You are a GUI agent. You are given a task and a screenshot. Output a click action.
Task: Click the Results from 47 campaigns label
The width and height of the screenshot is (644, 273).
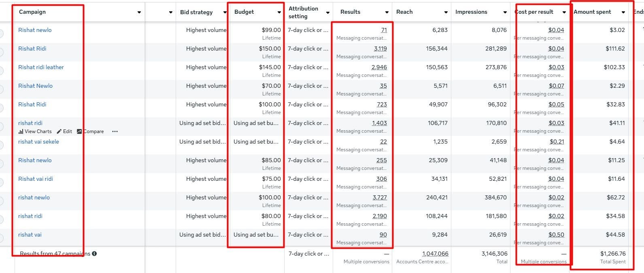(x=55, y=254)
